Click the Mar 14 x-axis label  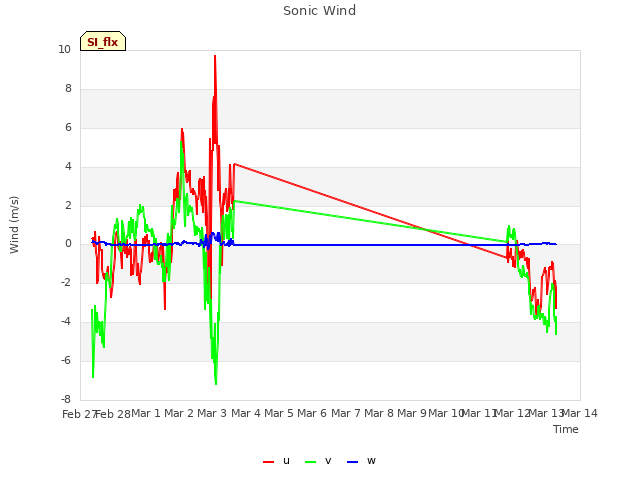(580, 413)
